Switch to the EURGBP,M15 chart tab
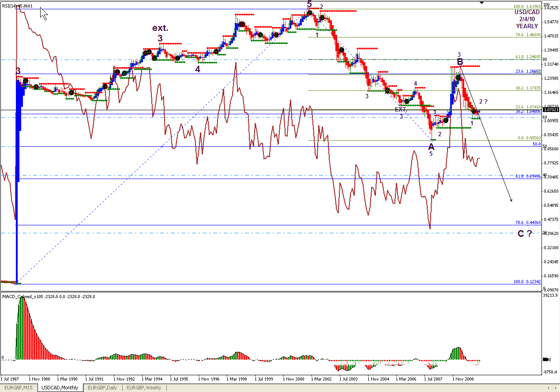Viewport: 560px width, 392px height. (19, 388)
